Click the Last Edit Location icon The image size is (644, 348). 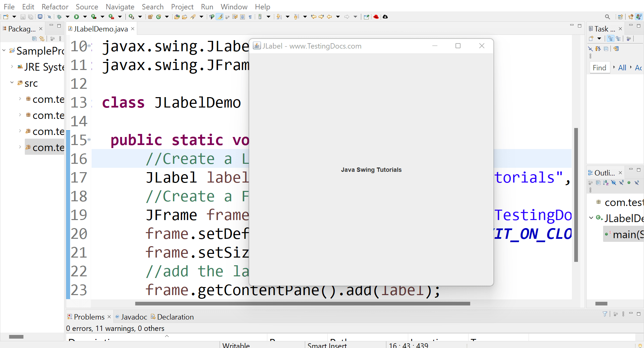tap(313, 17)
